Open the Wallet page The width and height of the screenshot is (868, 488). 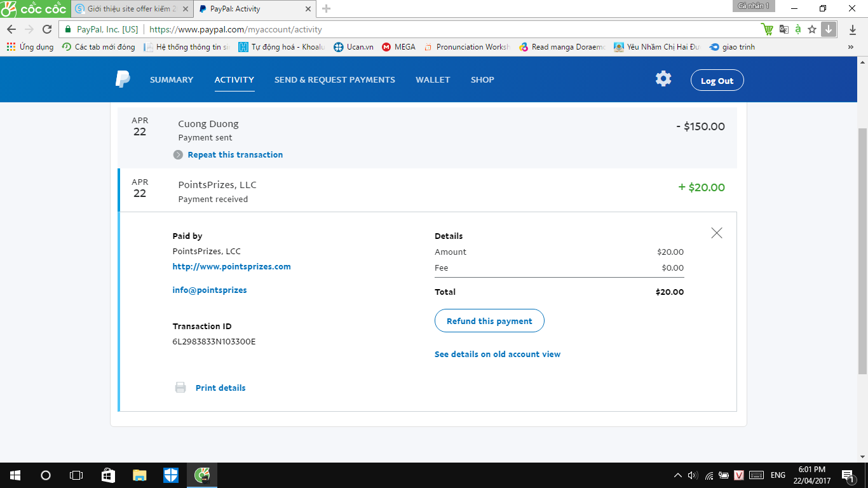point(433,80)
